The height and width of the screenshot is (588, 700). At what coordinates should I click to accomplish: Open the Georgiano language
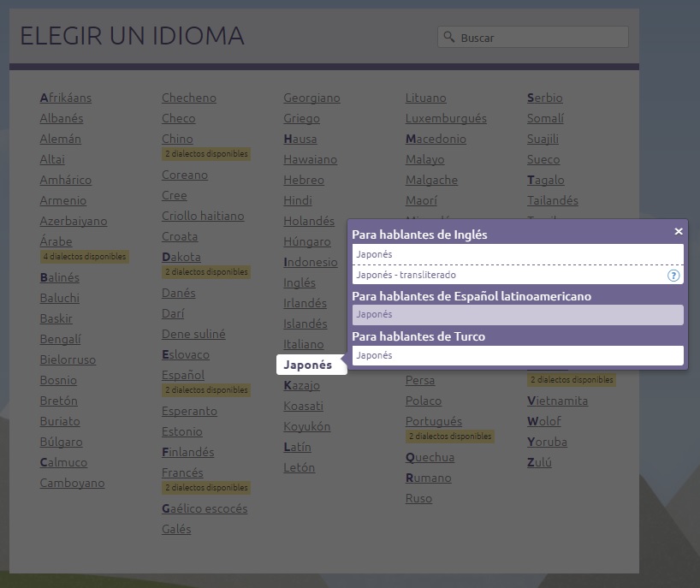click(311, 98)
